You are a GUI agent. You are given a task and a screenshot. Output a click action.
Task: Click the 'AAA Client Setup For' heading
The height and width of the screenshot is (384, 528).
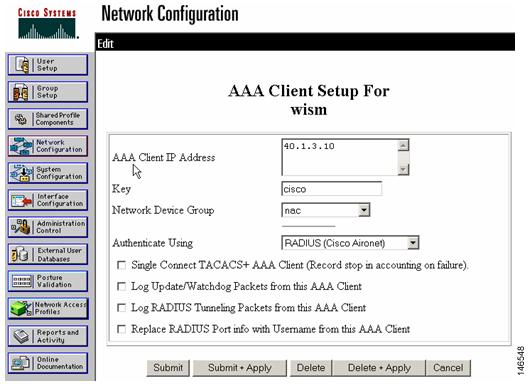pos(309,91)
